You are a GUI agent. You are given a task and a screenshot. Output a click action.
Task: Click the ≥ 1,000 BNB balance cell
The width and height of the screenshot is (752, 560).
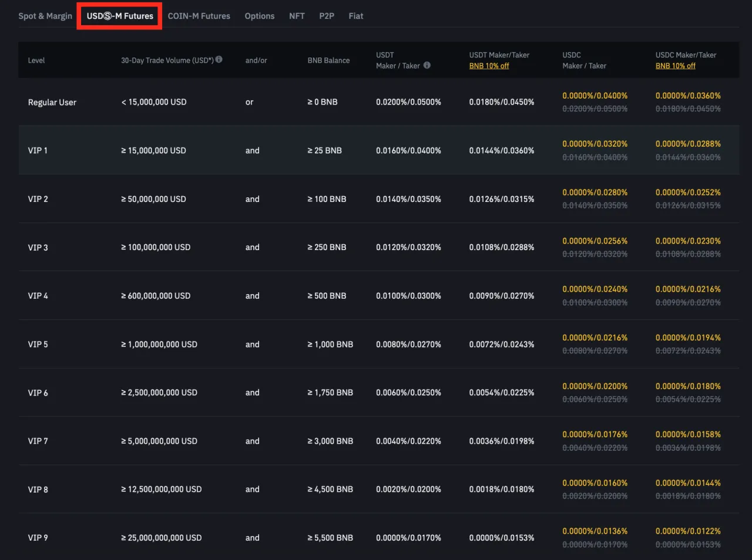click(330, 344)
